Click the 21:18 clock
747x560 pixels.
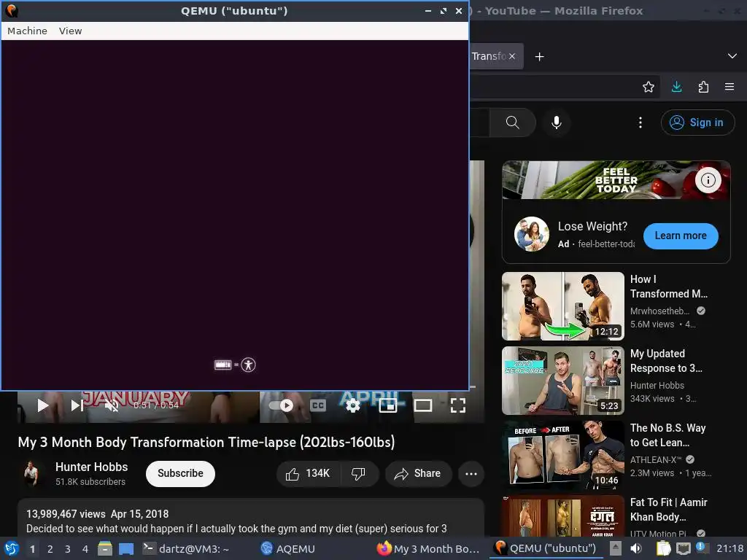[x=729, y=548]
